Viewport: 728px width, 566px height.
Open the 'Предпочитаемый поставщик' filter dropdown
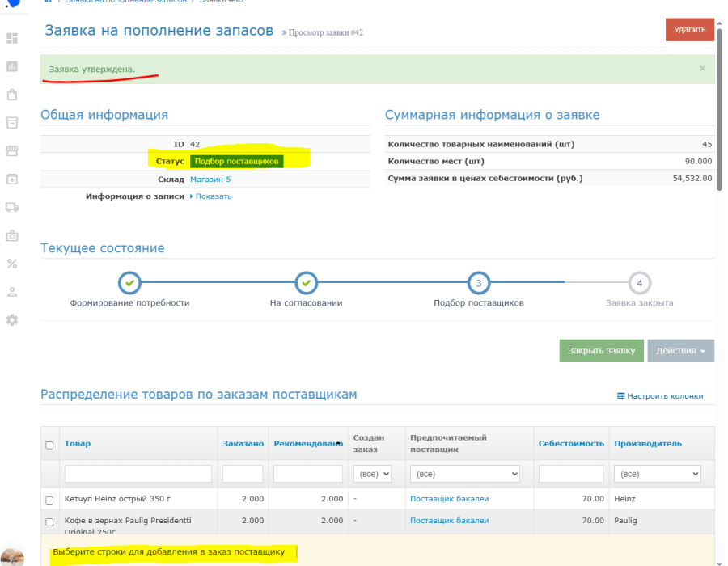[x=465, y=474]
